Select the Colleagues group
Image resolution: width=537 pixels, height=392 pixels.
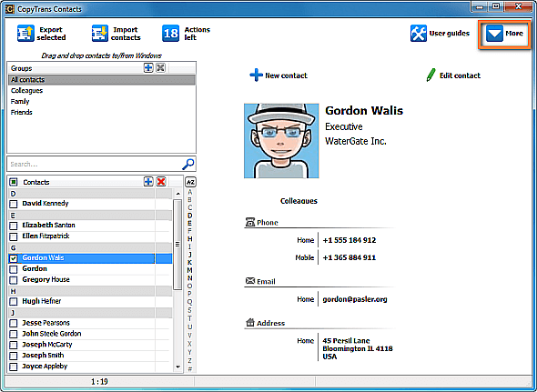click(101, 91)
